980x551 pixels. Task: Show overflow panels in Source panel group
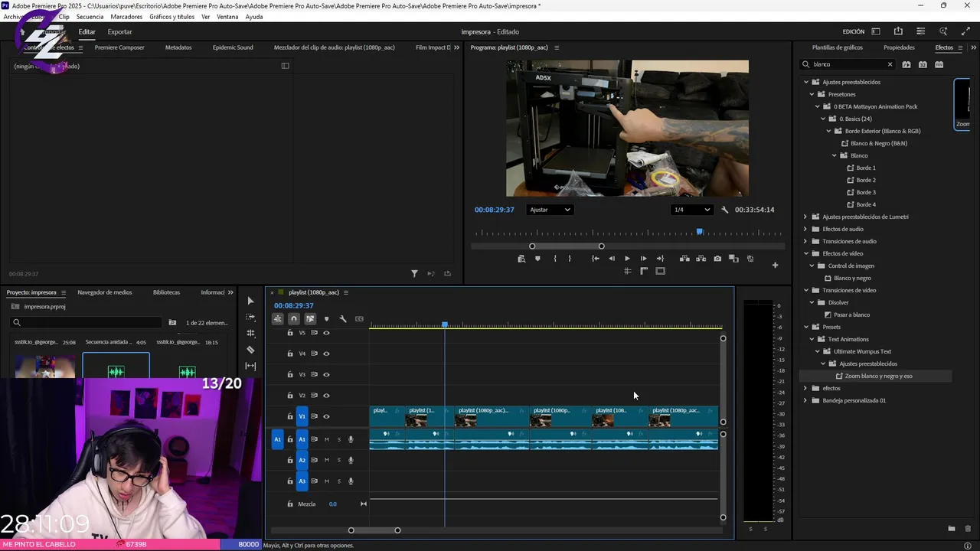click(x=456, y=47)
